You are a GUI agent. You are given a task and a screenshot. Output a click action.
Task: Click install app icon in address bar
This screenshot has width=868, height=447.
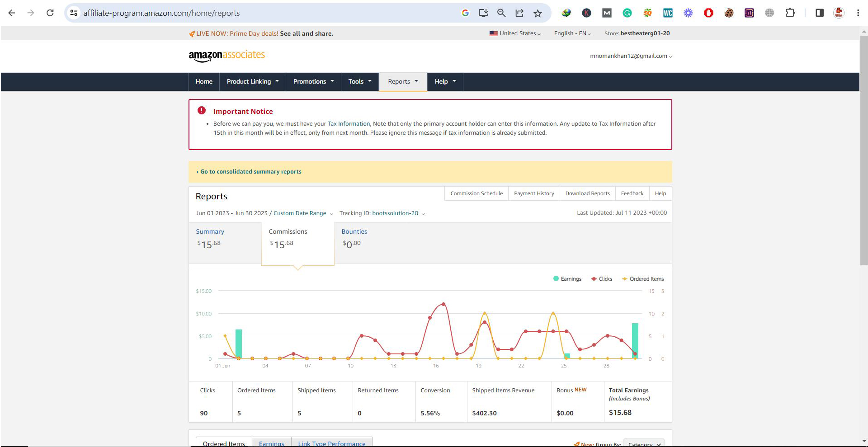click(483, 13)
